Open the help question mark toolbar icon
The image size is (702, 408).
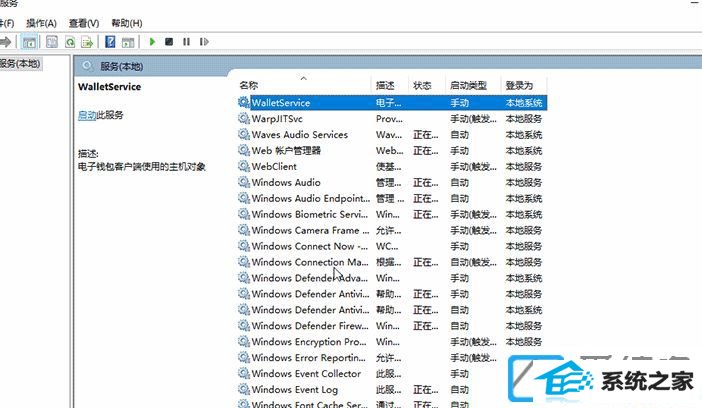110,42
